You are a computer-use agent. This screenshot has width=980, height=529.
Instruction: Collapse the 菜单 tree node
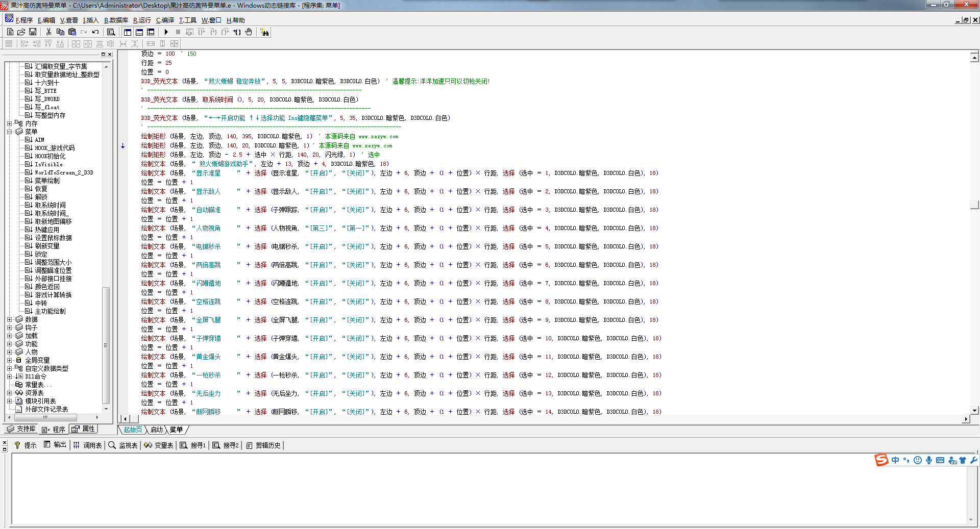9,132
